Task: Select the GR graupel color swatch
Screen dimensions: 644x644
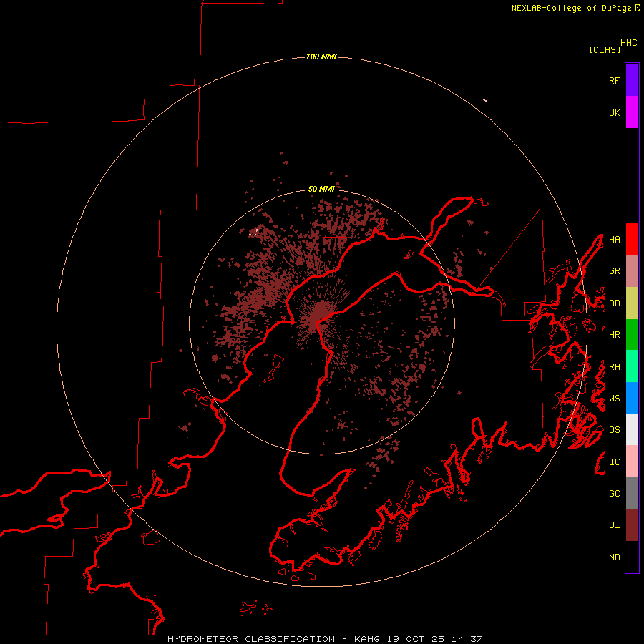Action: (x=632, y=271)
